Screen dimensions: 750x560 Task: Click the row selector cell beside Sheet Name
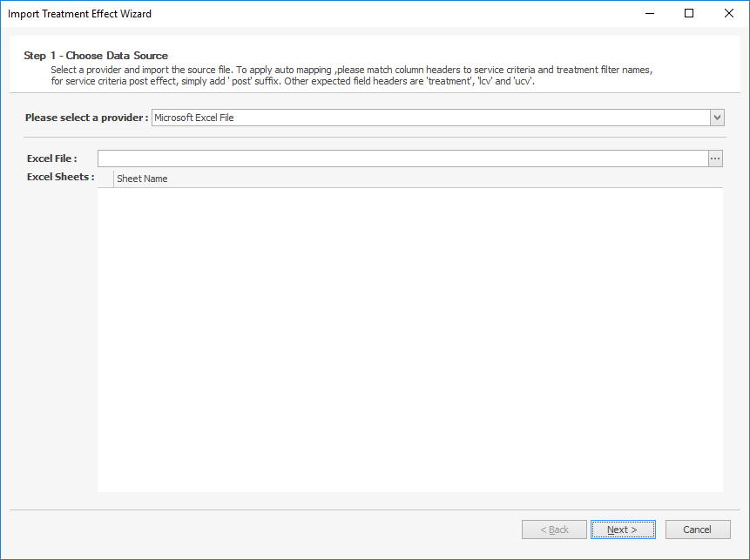[105, 179]
